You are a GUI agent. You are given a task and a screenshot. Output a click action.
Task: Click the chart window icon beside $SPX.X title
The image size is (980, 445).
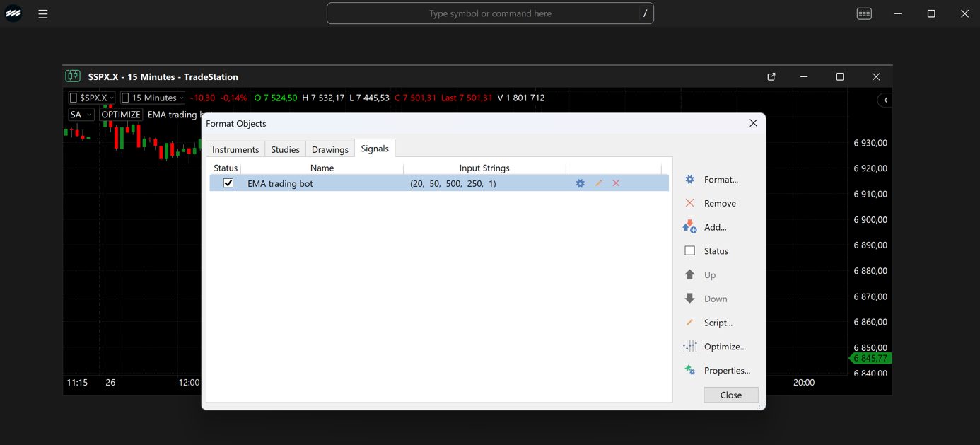tap(73, 76)
